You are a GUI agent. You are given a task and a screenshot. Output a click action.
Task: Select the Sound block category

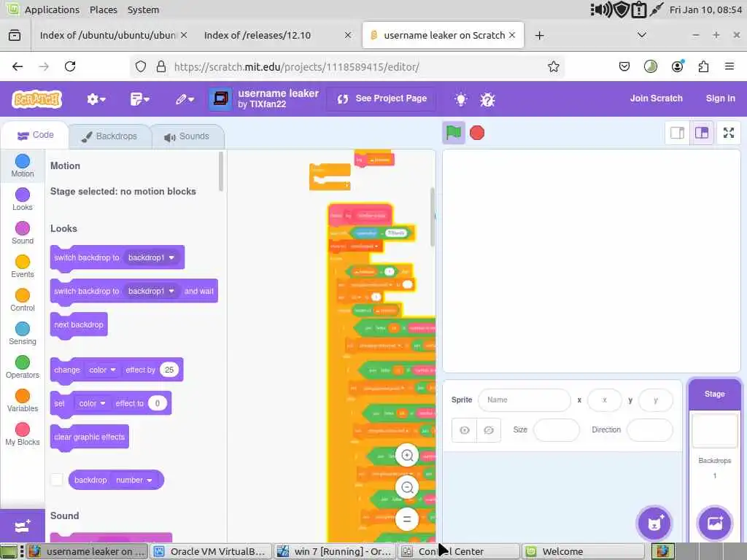tap(23, 233)
